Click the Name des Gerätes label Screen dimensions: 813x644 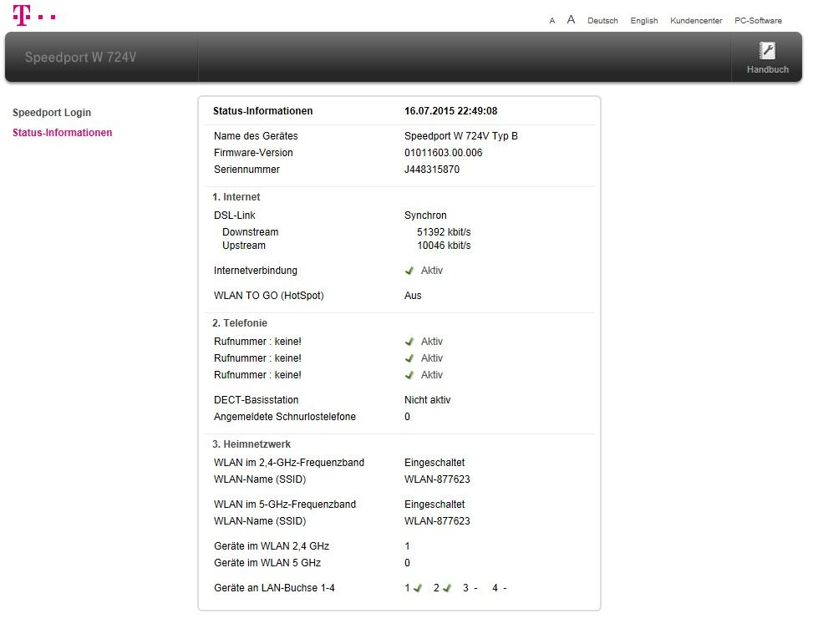[256, 136]
